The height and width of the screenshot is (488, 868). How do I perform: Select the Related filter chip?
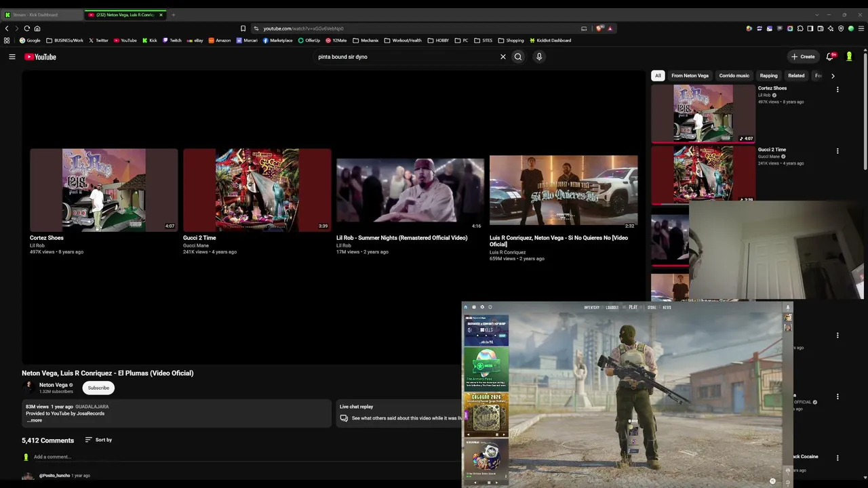(x=796, y=76)
